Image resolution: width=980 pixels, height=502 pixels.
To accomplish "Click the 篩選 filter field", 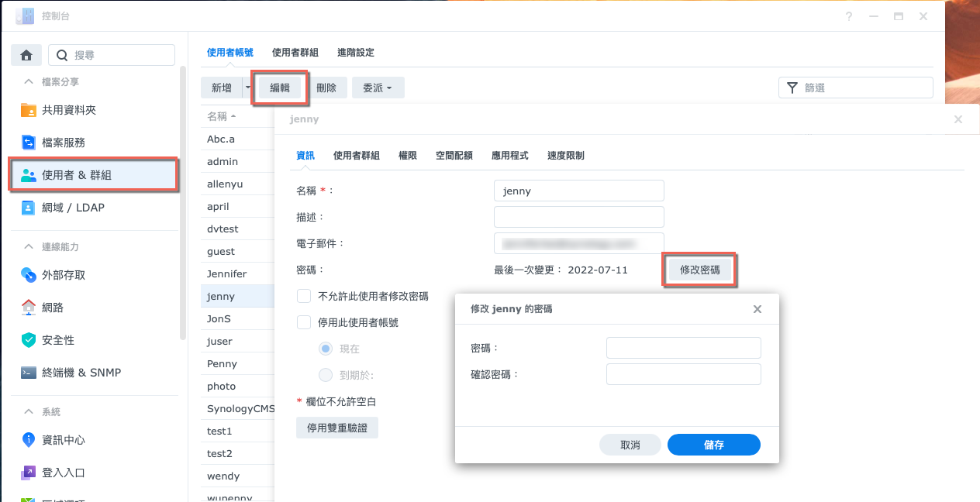I will coord(856,88).
